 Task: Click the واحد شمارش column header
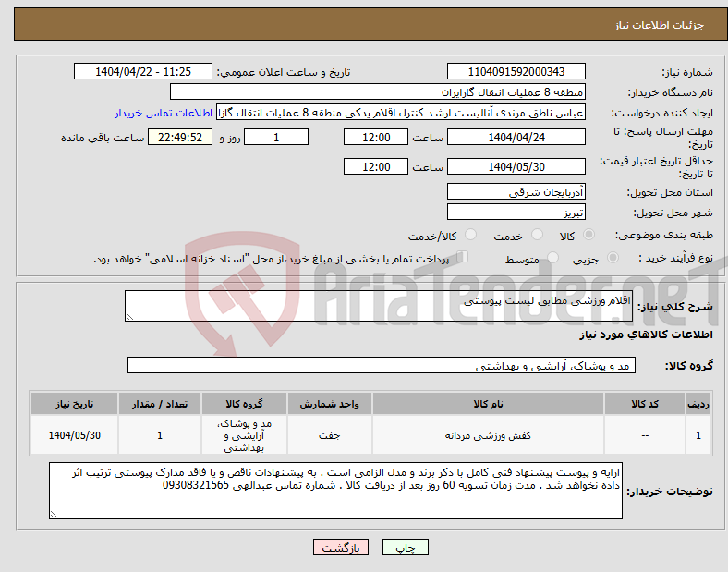329,404
